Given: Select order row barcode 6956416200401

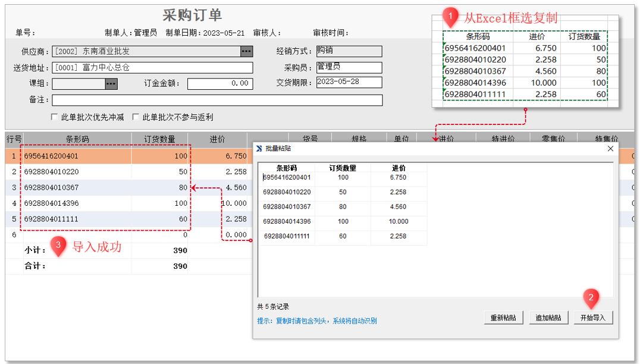Looking at the screenshot, I should 51,156.
